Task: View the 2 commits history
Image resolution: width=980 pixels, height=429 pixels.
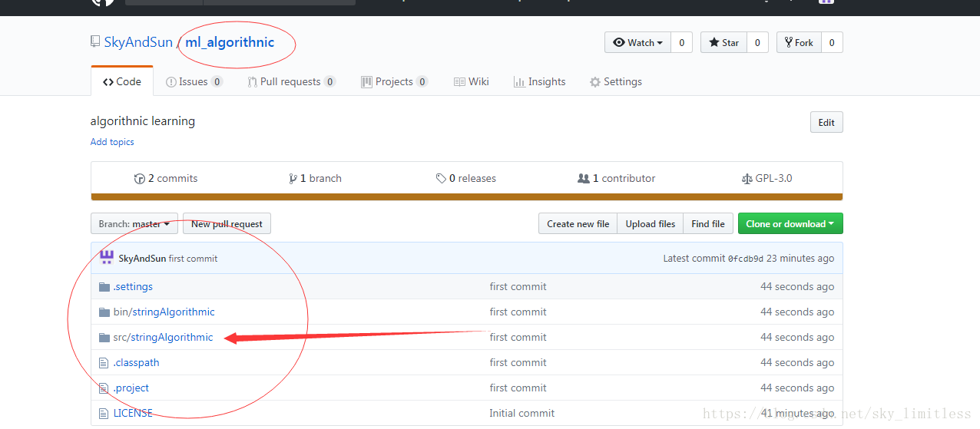Action: (x=166, y=178)
